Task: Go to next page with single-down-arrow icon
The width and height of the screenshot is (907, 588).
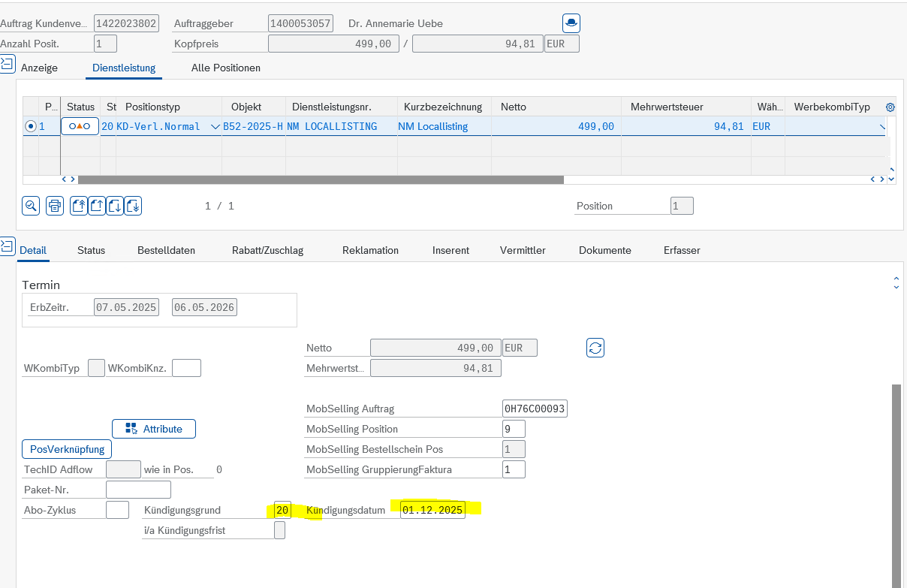Action: pos(115,206)
